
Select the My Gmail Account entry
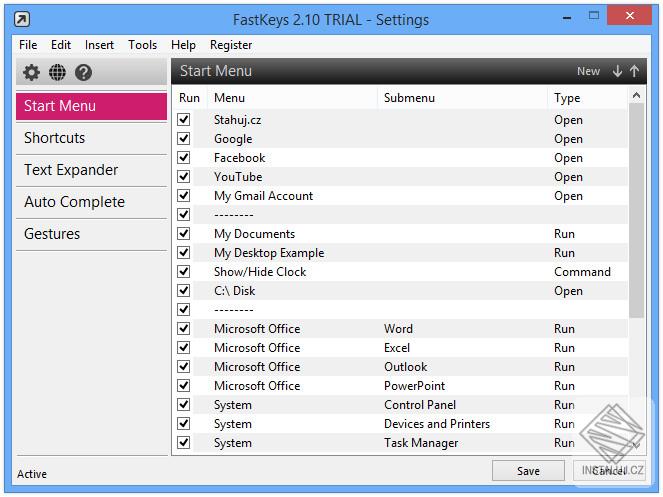263,196
